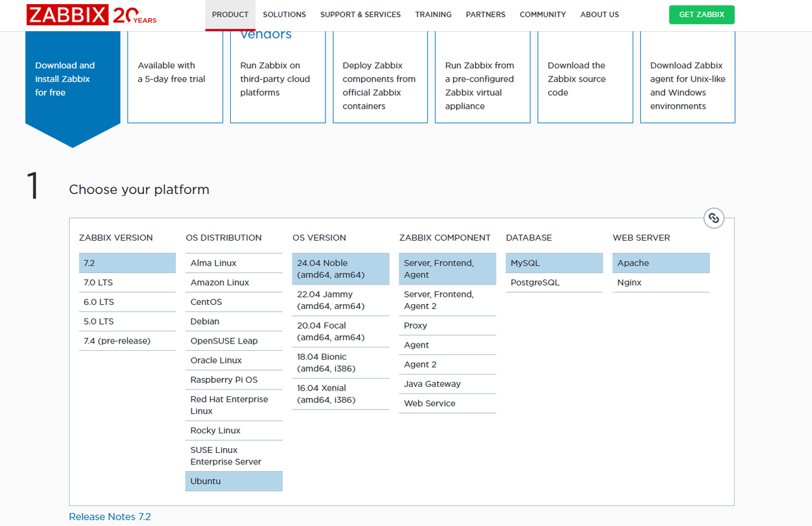Select 'Download the Zabbix source code' card

585,77
